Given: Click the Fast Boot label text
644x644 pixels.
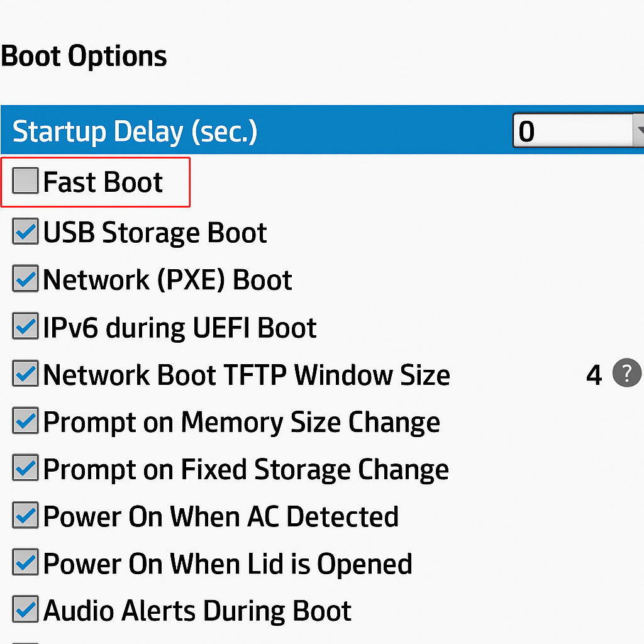Looking at the screenshot, I should click(103, 182).
